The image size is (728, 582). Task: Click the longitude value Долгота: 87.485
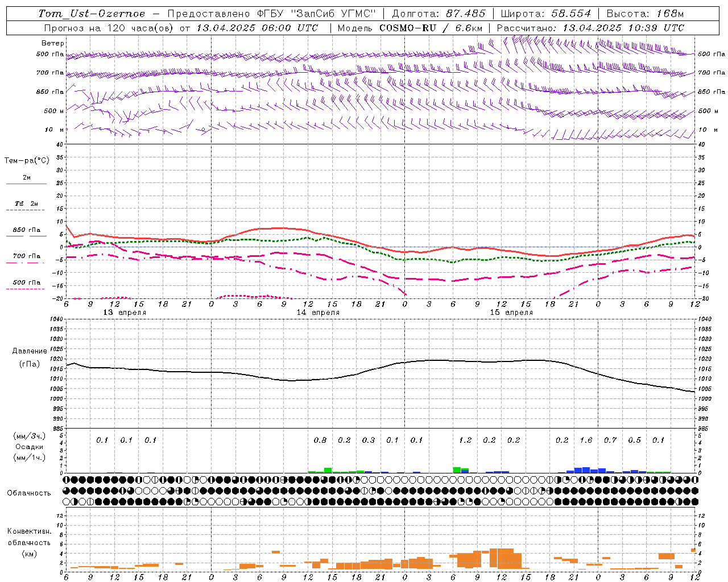point(439,14)
